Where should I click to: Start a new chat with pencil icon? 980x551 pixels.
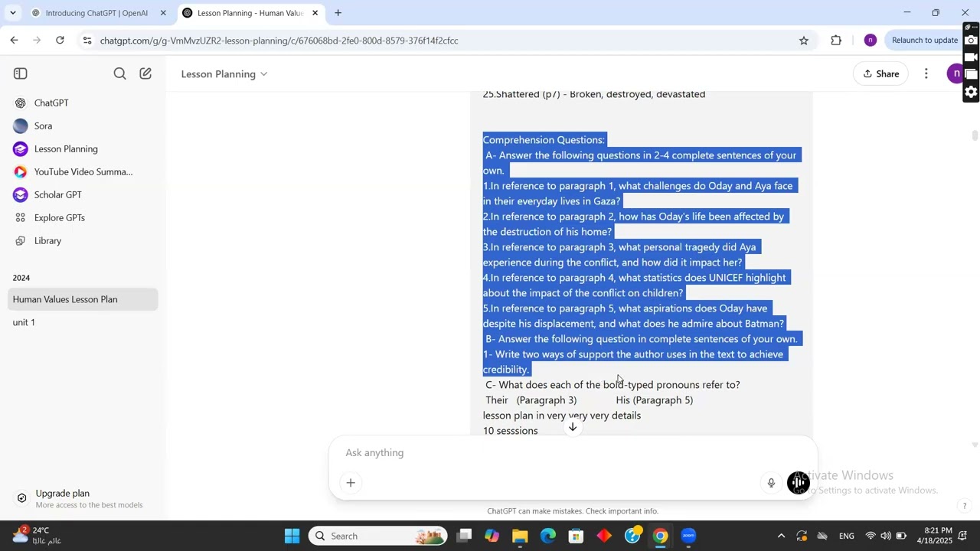point(145,73)
